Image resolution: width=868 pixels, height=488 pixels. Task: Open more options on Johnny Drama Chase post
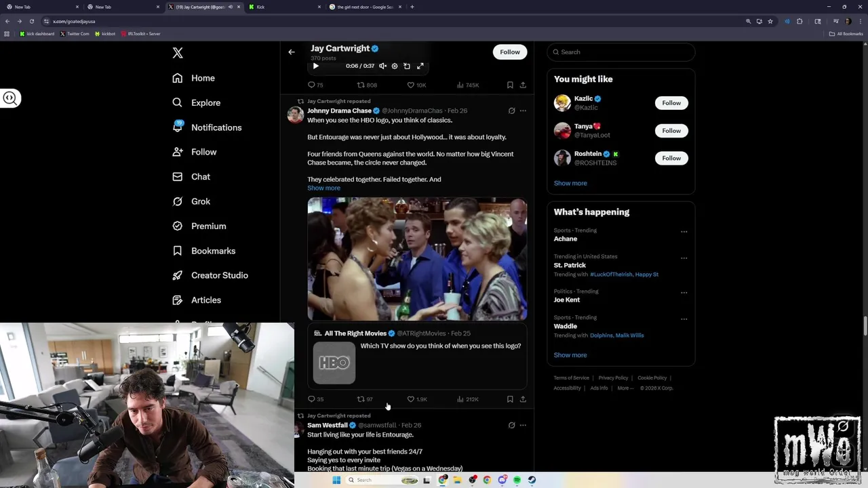tap(523, 110)
